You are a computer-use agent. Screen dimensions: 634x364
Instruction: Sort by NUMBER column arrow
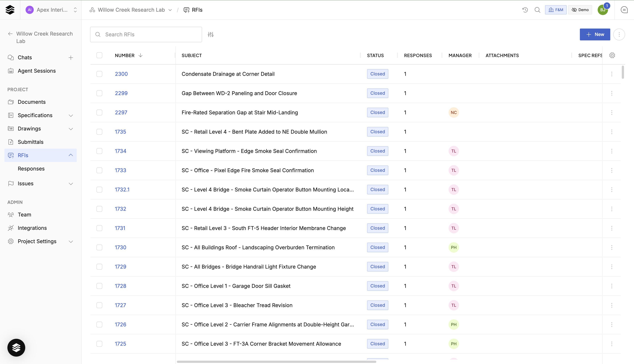[x=141, y=55]
